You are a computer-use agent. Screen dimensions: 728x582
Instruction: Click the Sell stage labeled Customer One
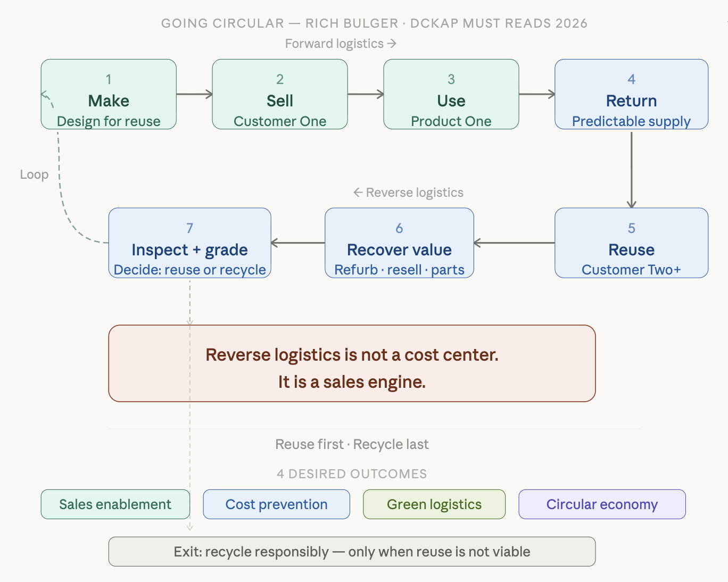click(279, 94)
